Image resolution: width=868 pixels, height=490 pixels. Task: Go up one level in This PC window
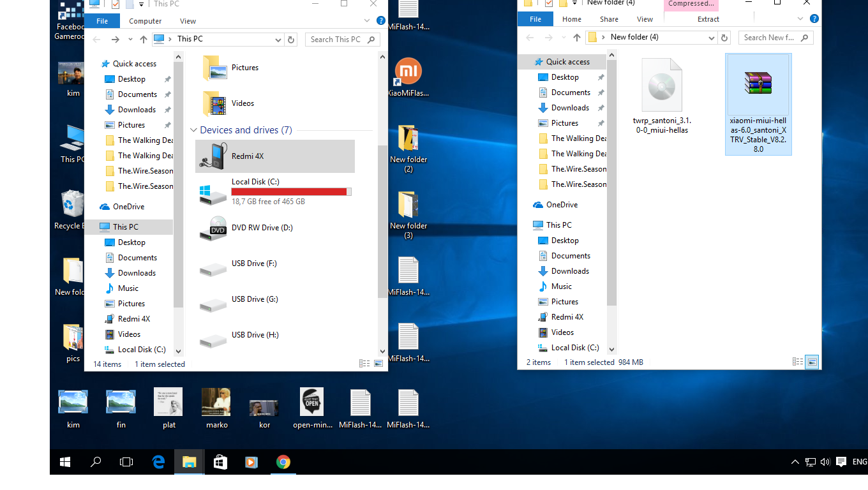pos(144,40)
